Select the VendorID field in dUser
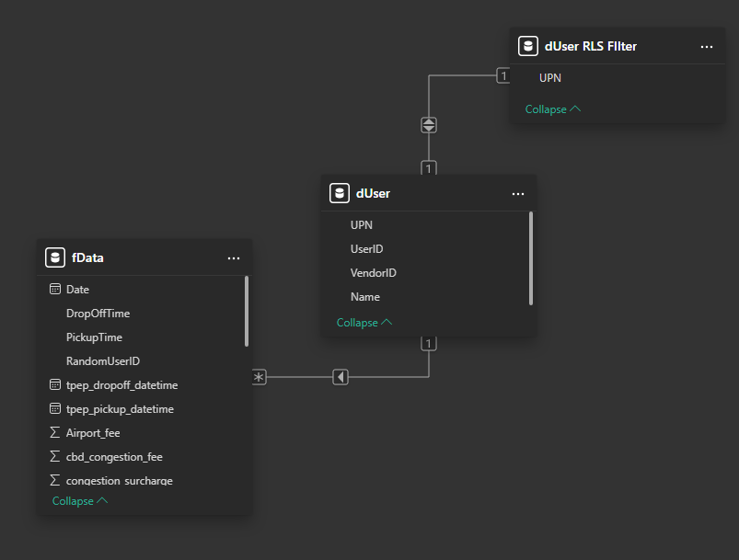This screenshot has width=739, height=560. click(x=373, y=273)
